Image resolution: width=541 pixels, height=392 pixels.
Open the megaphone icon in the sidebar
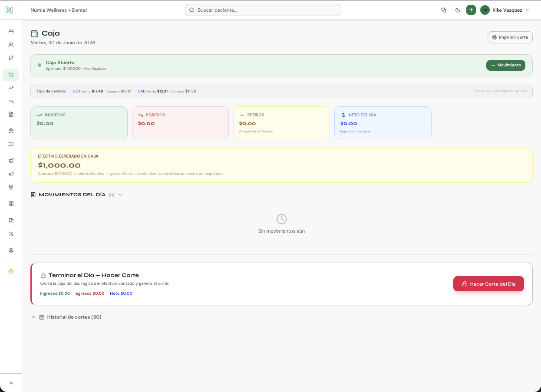11,174
